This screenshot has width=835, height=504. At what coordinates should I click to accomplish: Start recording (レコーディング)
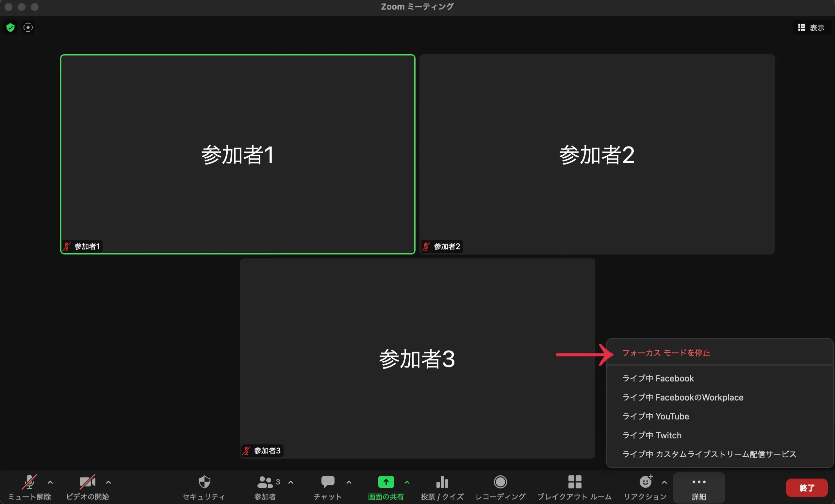(x=500, y=482)
